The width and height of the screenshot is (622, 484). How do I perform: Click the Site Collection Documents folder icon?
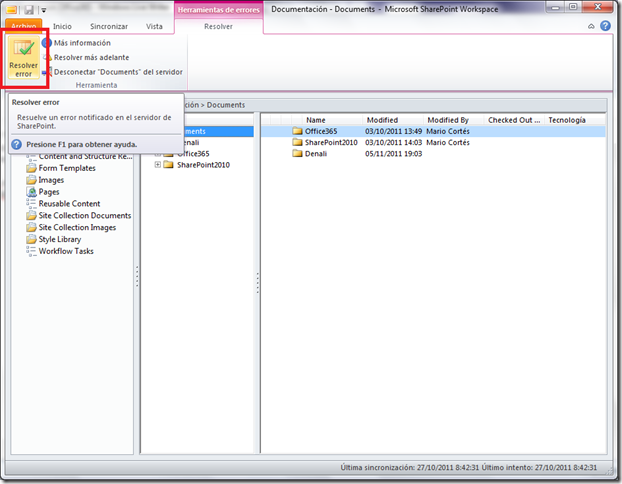(31, 216)
